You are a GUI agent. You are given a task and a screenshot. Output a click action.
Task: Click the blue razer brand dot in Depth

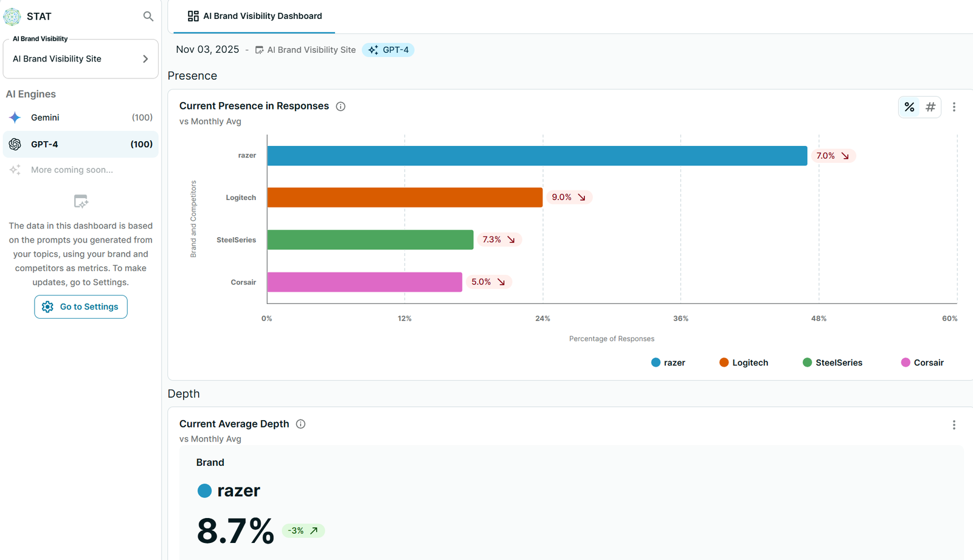point(204,491)
